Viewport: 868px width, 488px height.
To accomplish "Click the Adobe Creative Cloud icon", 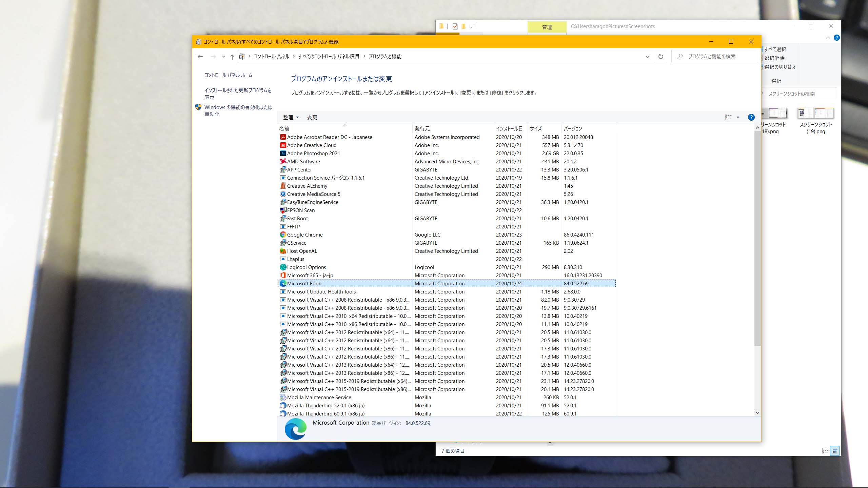I will tap(283, 145).
